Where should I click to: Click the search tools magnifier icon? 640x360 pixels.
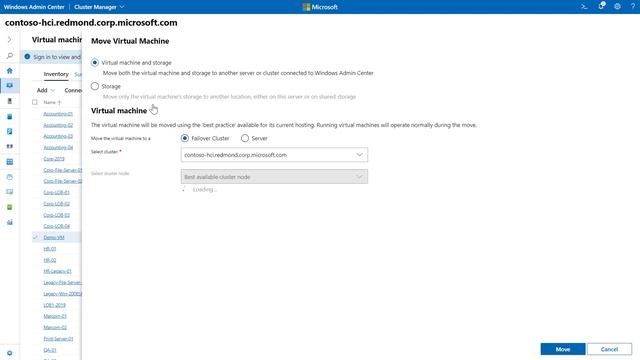tap(10, 56)
